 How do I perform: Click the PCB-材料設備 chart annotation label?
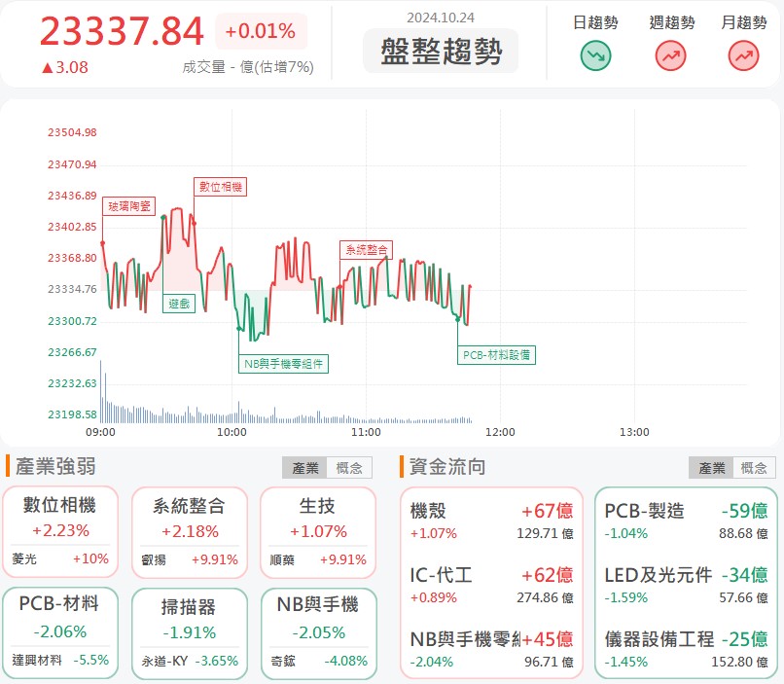click(496, 355)
